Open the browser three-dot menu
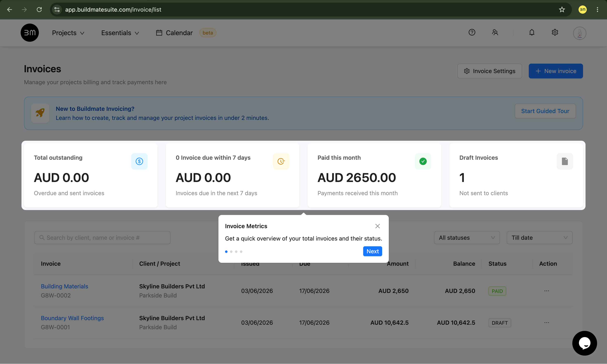607x364 pixels. (597, 9)
